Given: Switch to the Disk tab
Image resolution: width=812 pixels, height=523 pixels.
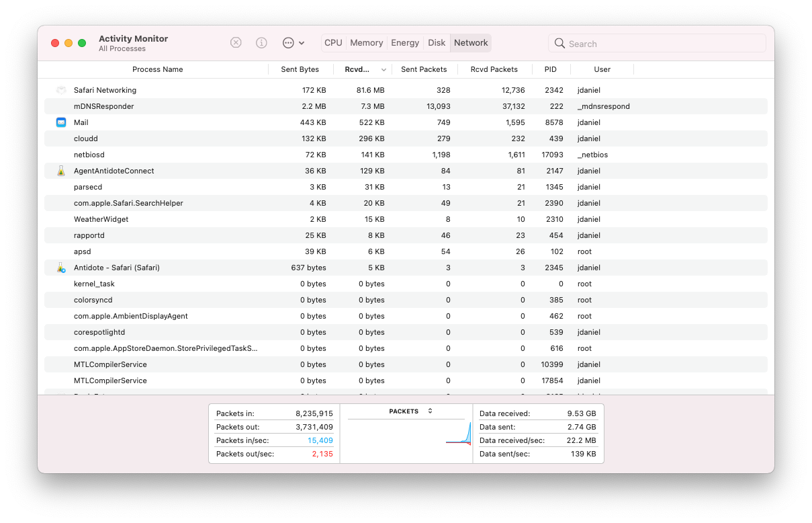Looking at the screenshot, I should point(437,42).
